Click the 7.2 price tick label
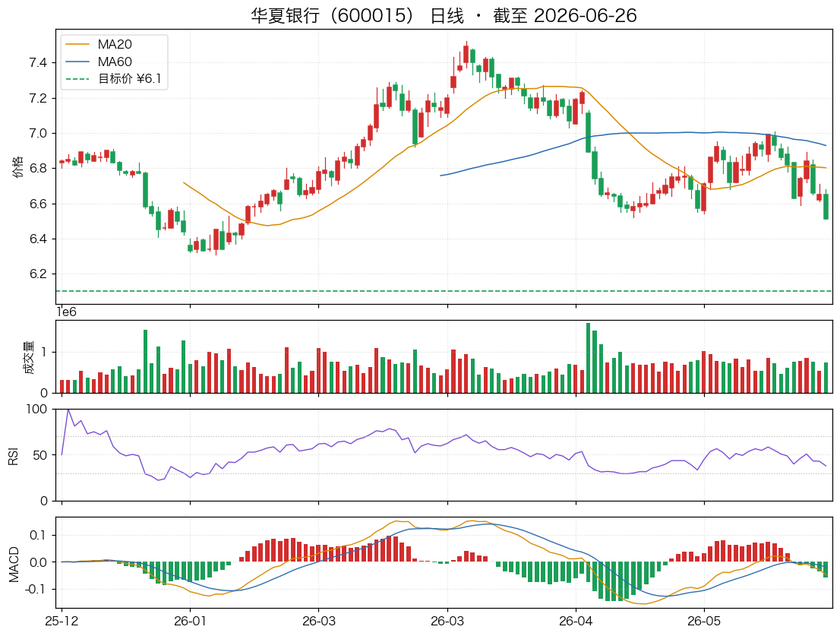840x636 pixels. [38, 99]
